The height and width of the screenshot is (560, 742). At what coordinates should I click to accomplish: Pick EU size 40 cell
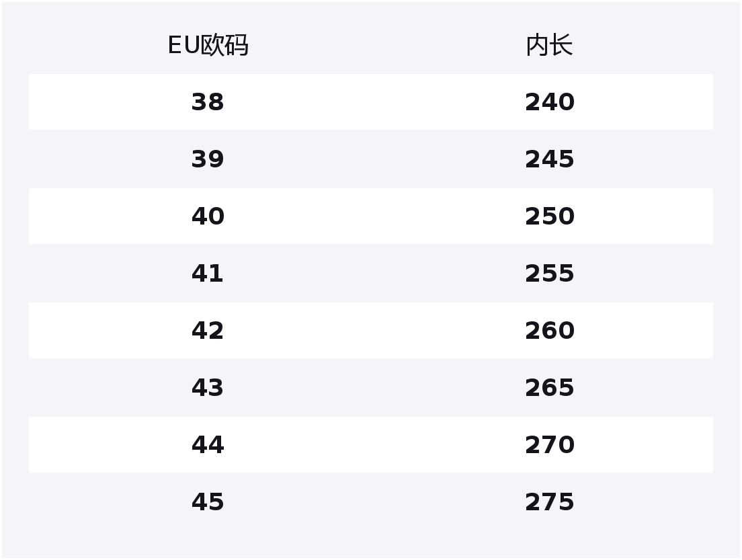tap(208, 216)
